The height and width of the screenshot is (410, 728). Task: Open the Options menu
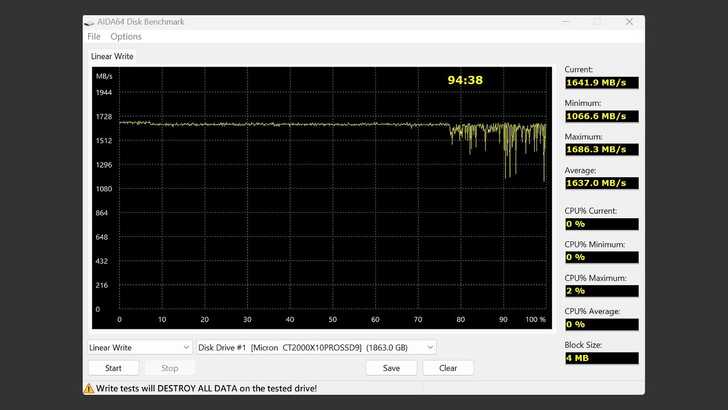[126, 37]
